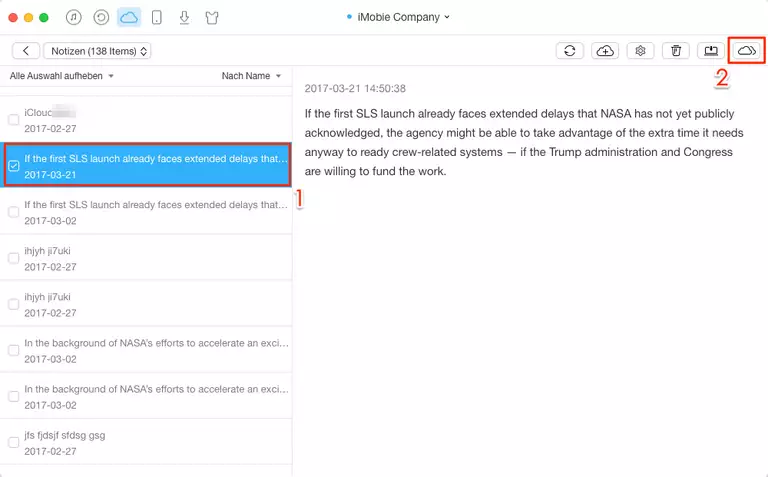Viewport: 768px width, 477px height.
Task: Select the iCloud tab icon
Action: (129, 17)
